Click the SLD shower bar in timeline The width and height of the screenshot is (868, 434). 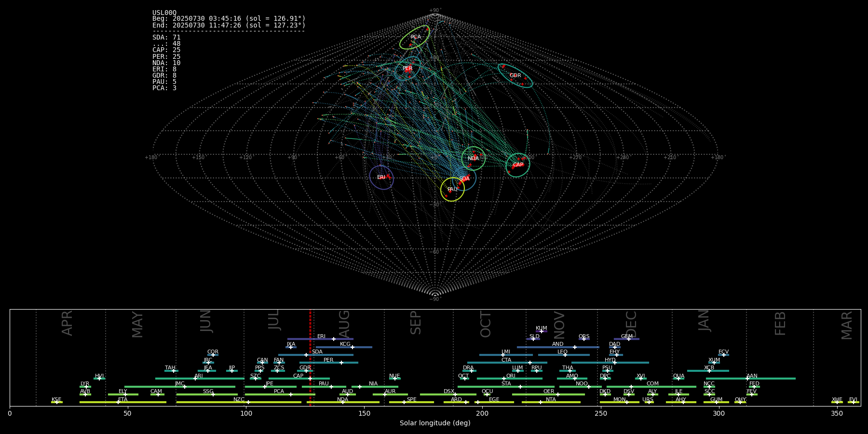[x=533, y=339]
